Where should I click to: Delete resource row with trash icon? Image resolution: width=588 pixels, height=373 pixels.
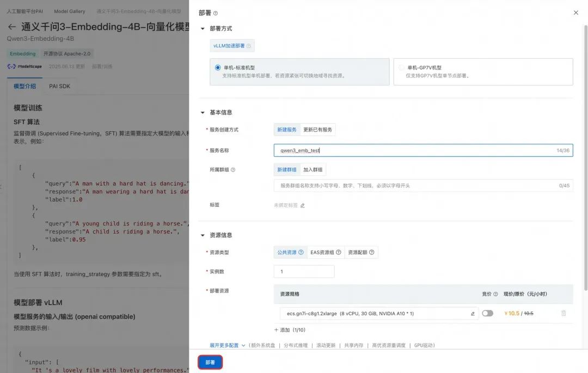(x=563, y=313)
